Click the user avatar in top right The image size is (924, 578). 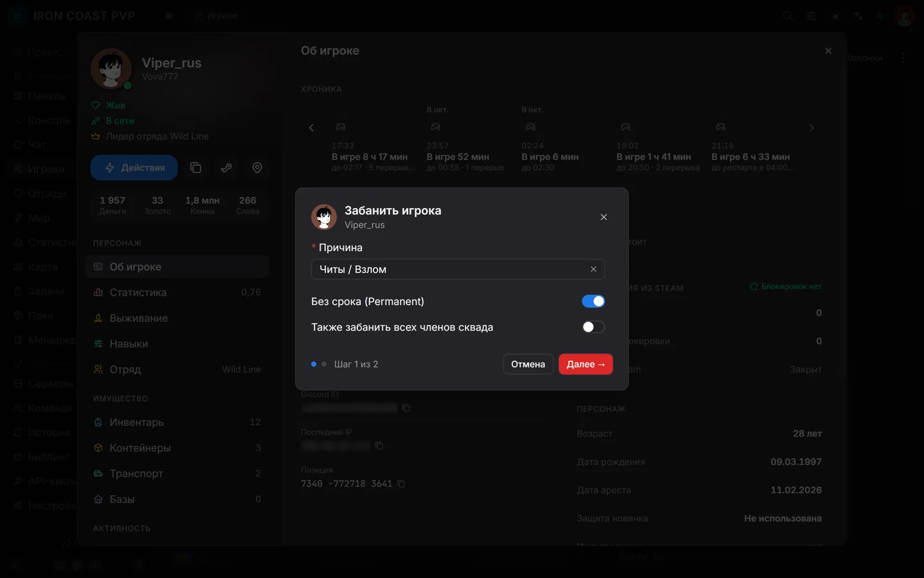905,16
